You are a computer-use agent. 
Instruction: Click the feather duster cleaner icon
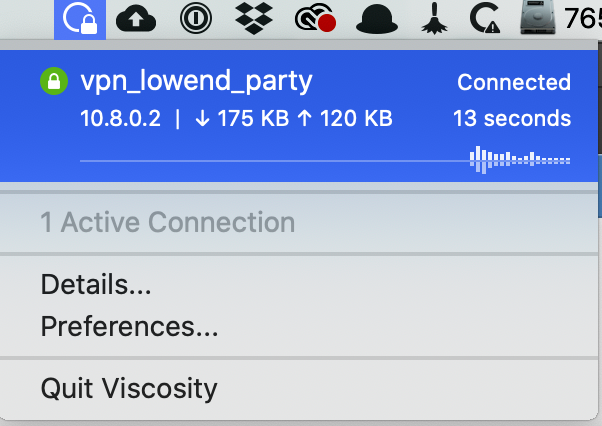pyautogui.click(x=434, y=18)
